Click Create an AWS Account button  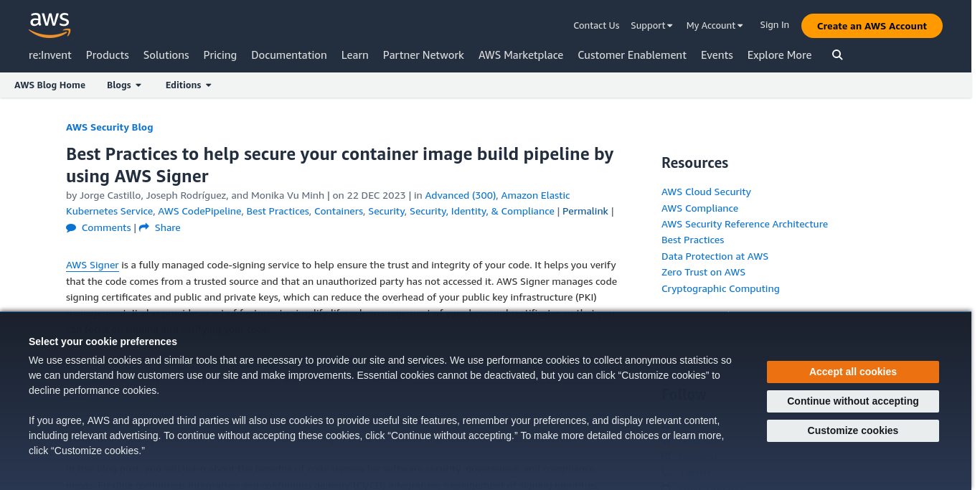[x=871, y=26]
